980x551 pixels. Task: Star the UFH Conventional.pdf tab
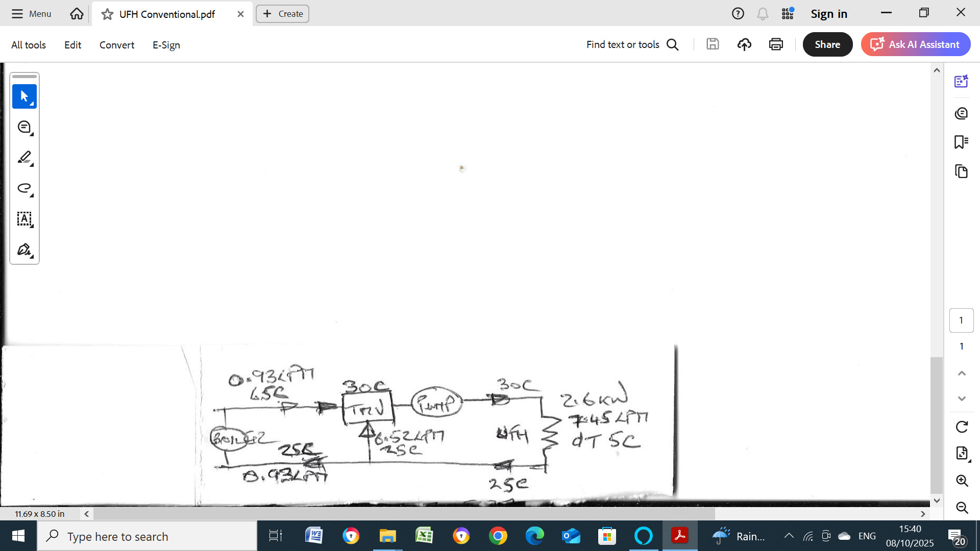pos(107,14)
